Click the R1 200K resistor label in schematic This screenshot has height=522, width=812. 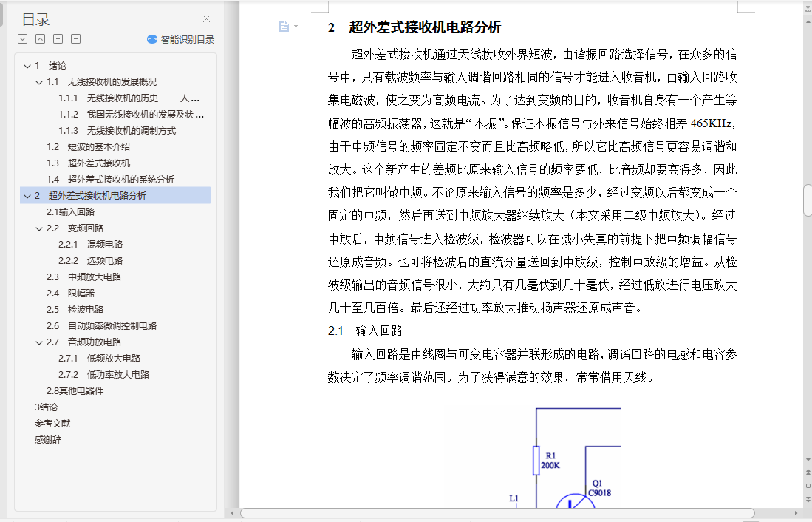pyautogui.click(x=550, y=461)
